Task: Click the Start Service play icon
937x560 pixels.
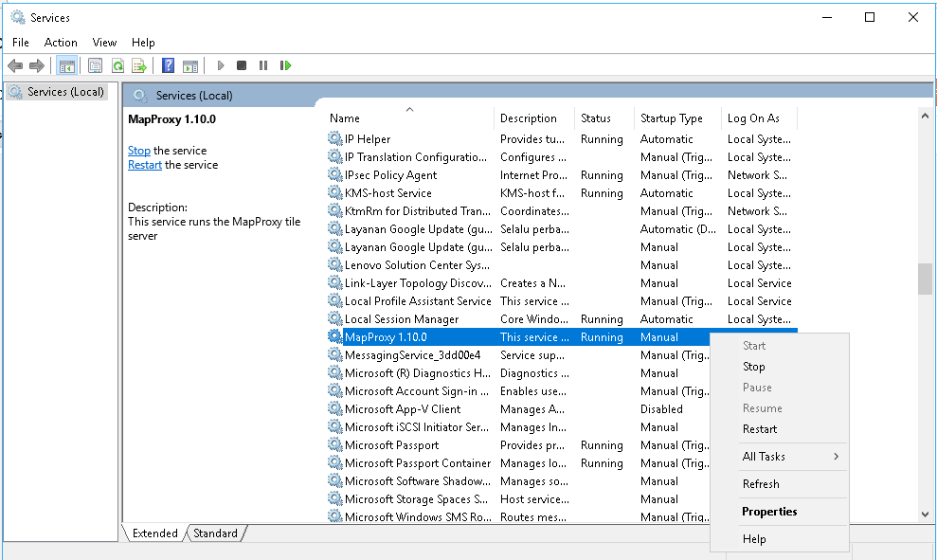Action: 221,65
